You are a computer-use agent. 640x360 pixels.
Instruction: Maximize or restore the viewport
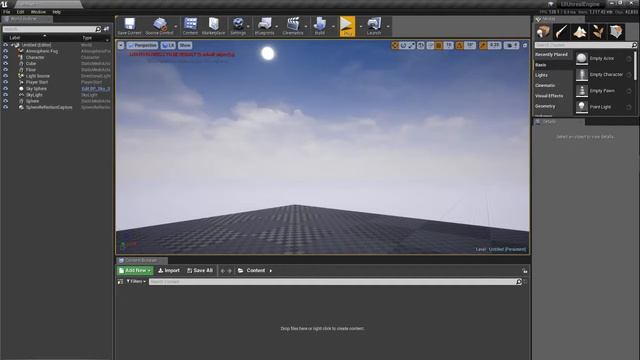[x=525, y=45]
